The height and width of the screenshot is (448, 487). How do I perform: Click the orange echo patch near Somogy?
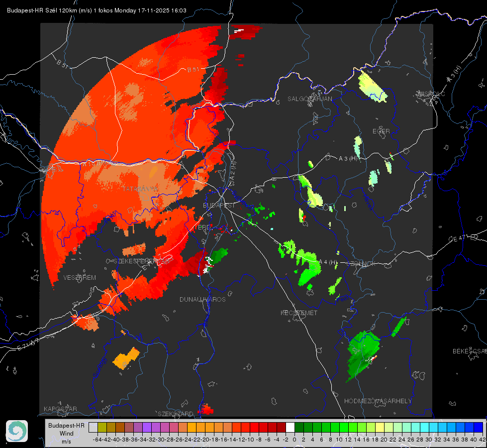(x=126, y=358)
